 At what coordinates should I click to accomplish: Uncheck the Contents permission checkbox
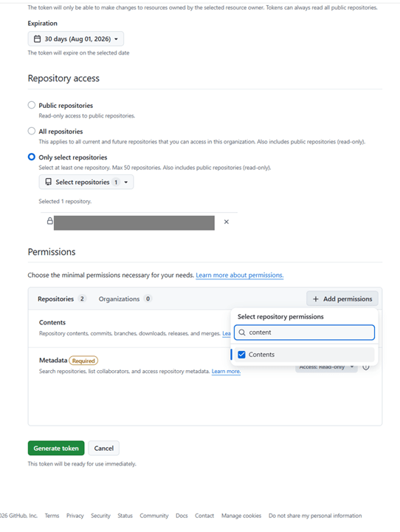(241, 355)
